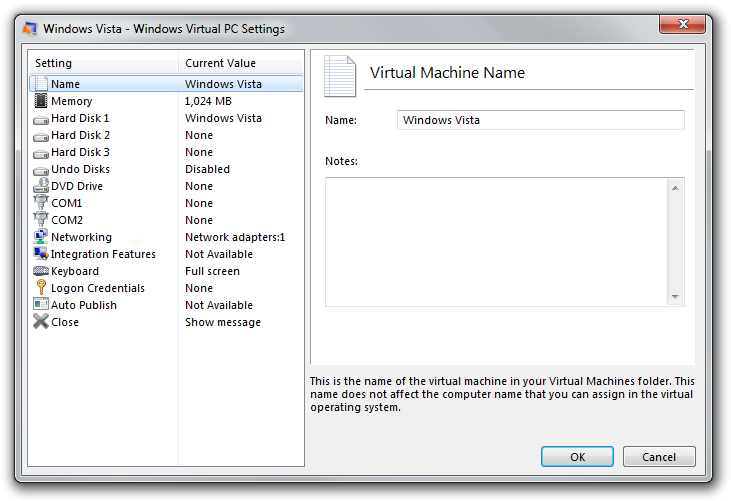Click the Integration Features icon
731x501 pixels.
coord(41,254)
